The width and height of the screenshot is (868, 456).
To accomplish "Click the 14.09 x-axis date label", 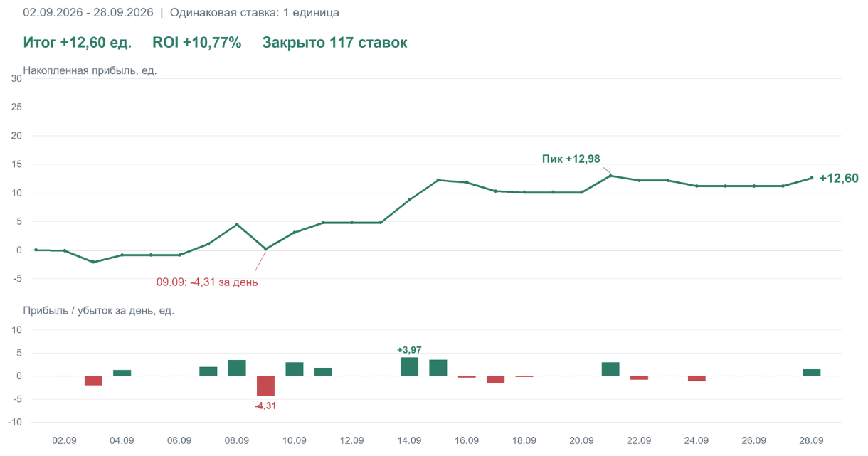I will click(409, 440).
